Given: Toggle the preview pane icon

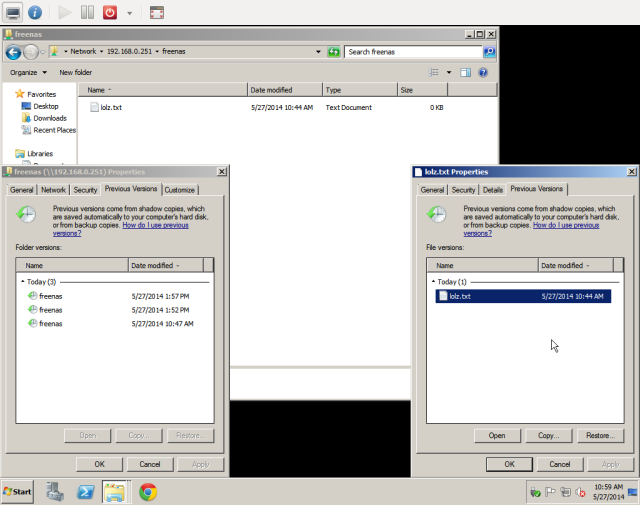Looking at the screenshot, I should 465,72.
